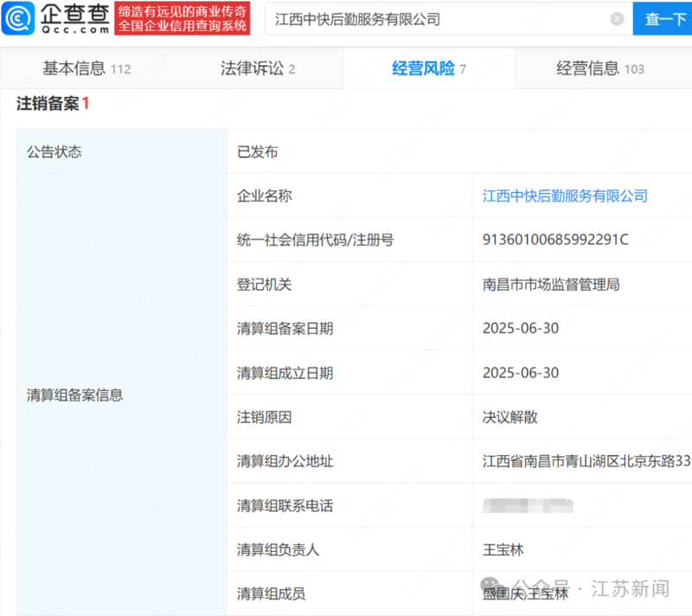
Task: Click the 清算组办公地址 label
Action: click(x=285, y=461)
